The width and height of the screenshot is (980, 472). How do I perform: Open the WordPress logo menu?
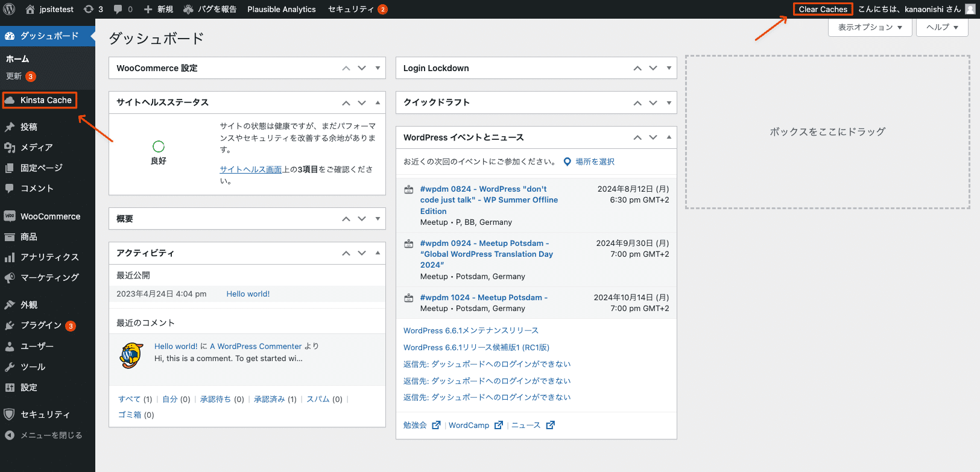tap(9, 9)
